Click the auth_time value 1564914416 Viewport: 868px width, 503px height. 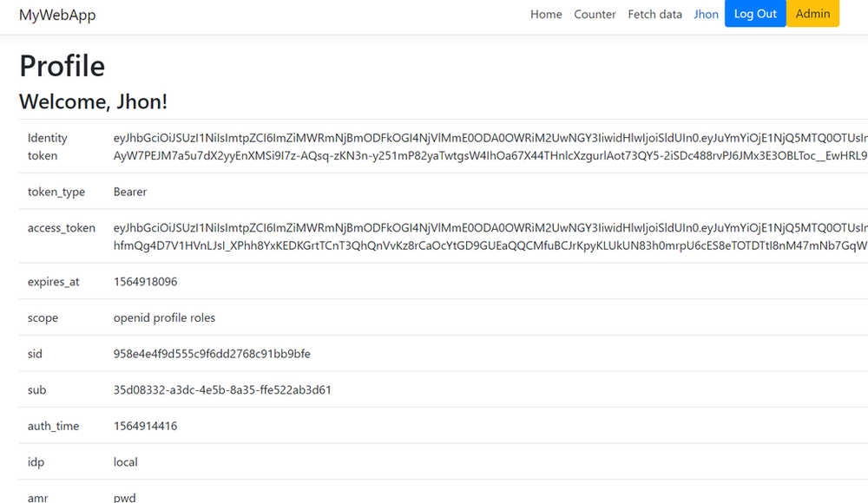coord(145,426)
